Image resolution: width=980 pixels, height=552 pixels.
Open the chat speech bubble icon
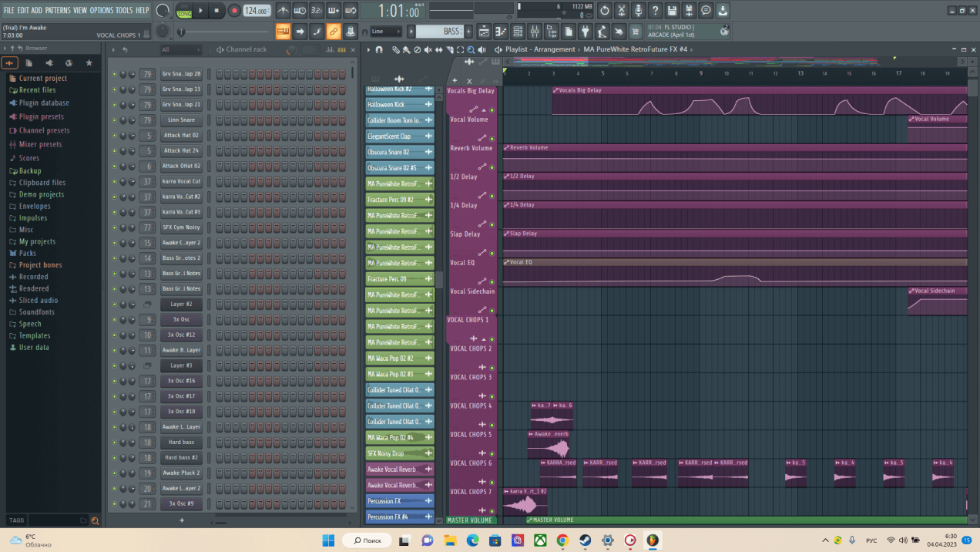point(706,11)
